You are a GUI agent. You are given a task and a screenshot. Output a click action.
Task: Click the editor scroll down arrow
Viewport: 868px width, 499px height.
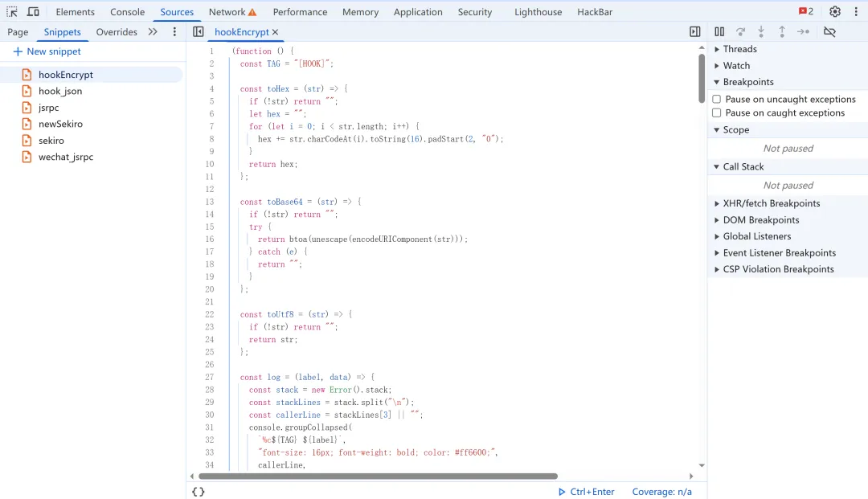(702, 466)
